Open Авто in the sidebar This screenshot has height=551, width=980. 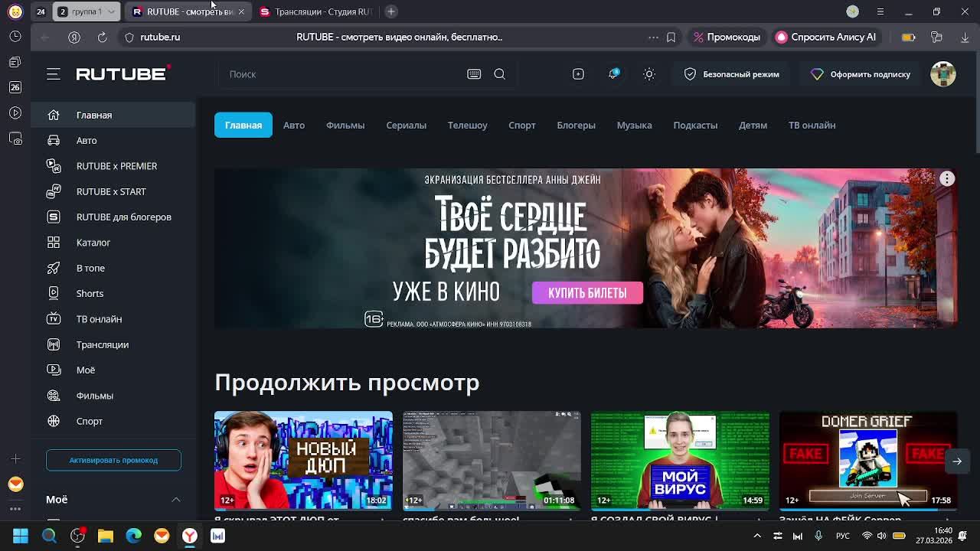pyautogui.click(x=113, y=140)
